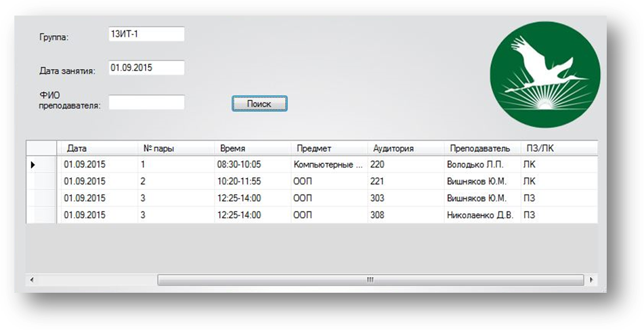Image resolution: width=644 pixels, height=330 pixels.
Task: Click the Поиск search button
Action: [x=259, y=104]
